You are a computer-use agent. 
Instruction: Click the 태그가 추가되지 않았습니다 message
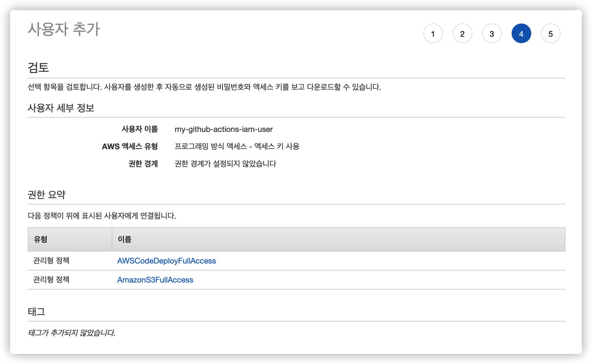click(71, 333)
